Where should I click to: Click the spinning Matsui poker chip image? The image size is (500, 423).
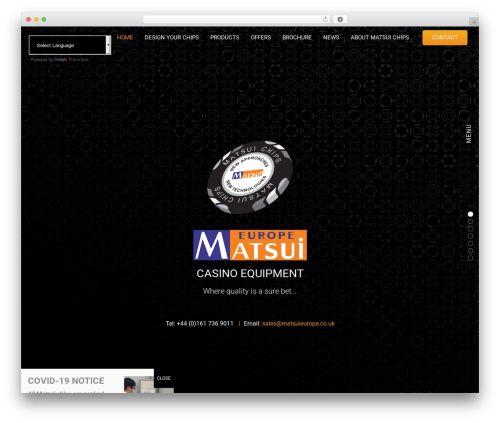[x=250, y=177]
